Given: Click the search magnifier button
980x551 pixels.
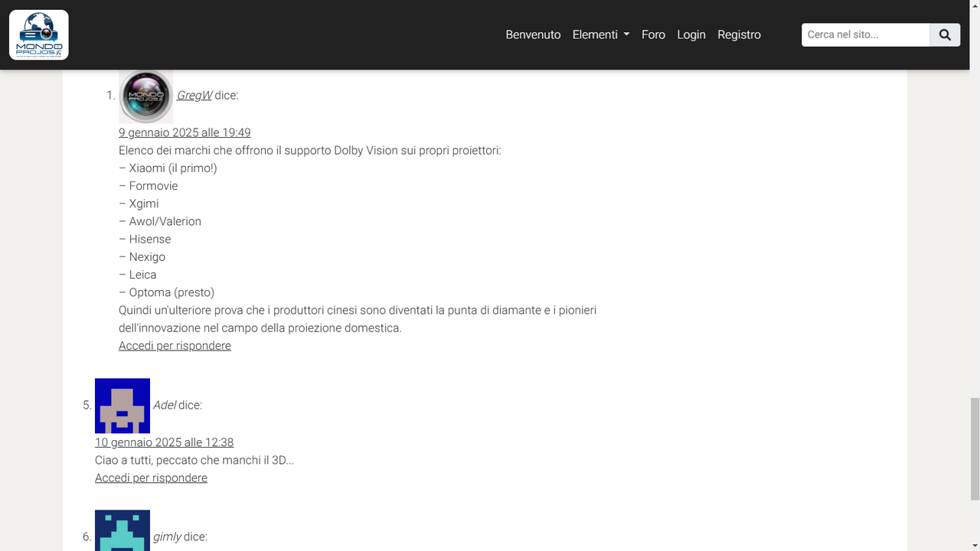Looking at the screenshot, I should coord(945,34).
